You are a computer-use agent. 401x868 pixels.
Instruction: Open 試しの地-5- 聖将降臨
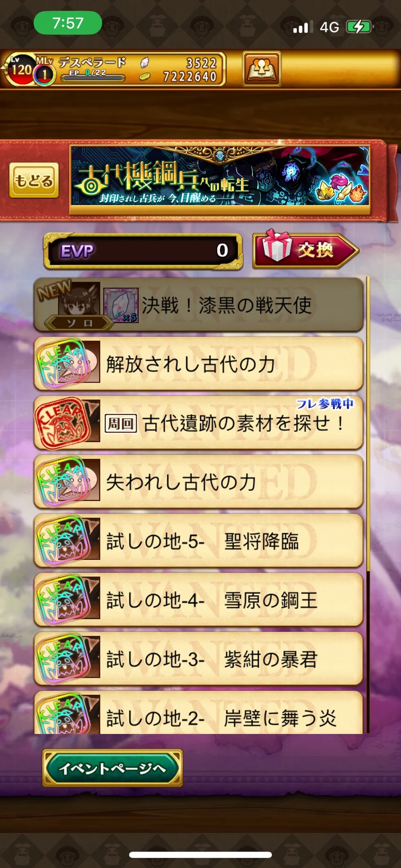point(199,540)
